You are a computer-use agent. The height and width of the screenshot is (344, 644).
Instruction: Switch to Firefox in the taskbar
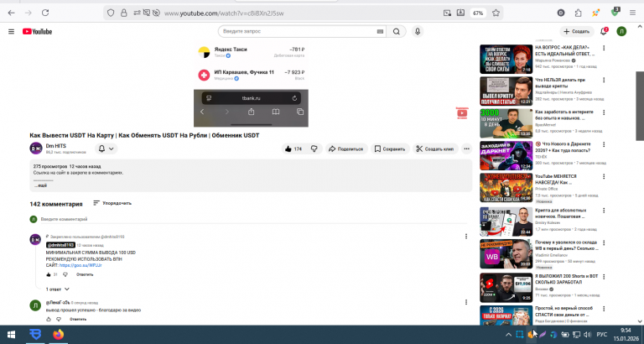pos(59,335)
